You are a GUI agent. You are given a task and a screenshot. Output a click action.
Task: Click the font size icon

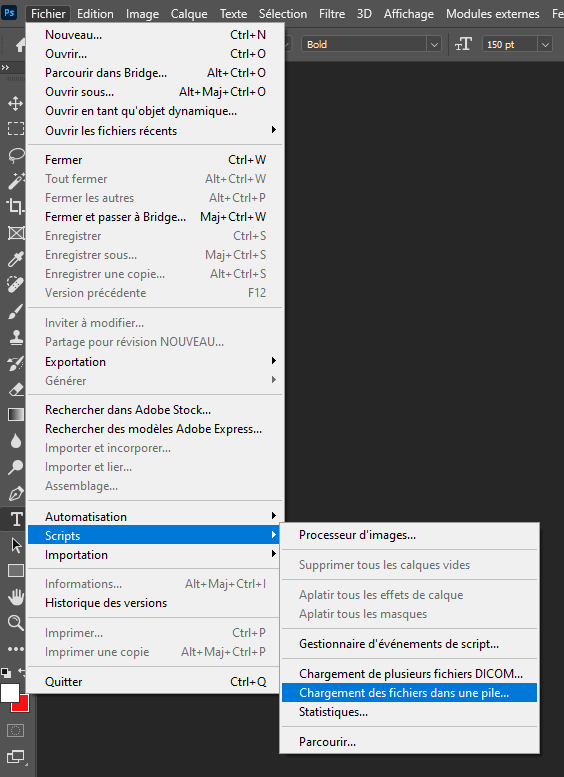pos(463,44)
